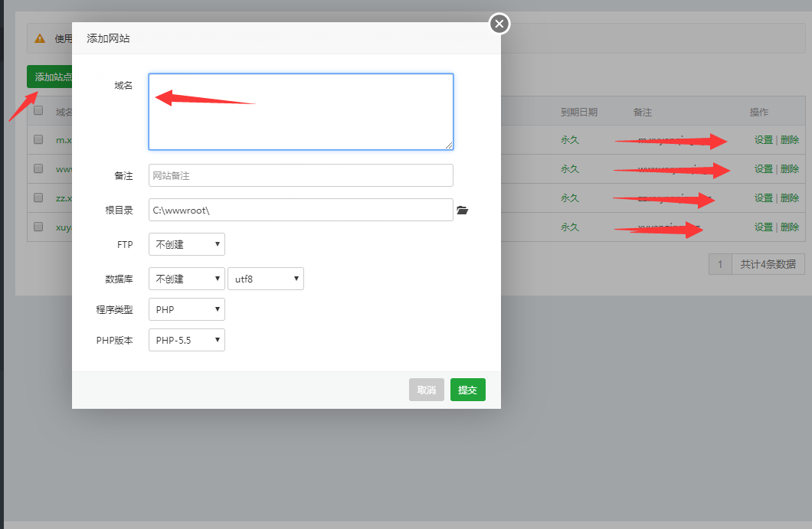The width and height of the screenshot is (812, 529).
Task: Click 删除 for the fourth site row
Action: [790, 227]
